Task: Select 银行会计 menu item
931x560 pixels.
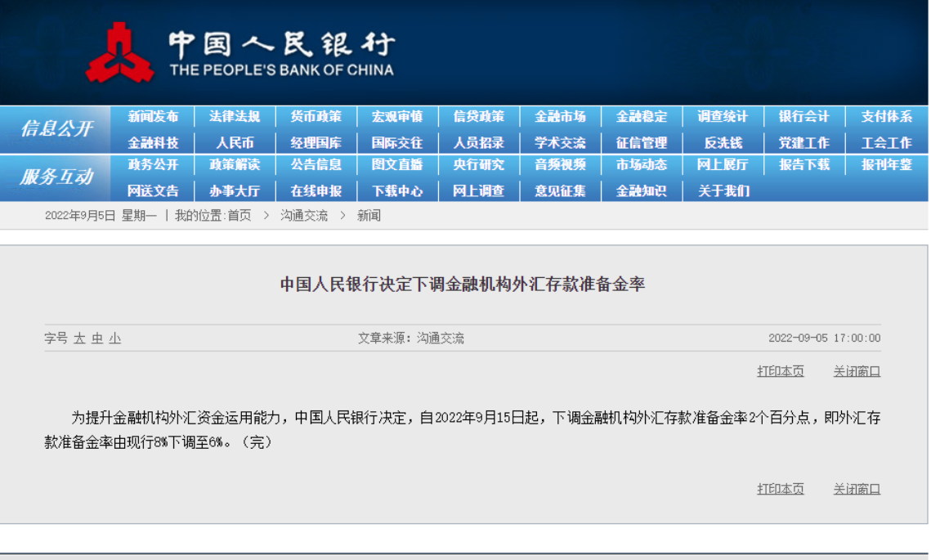Action: 804,116
